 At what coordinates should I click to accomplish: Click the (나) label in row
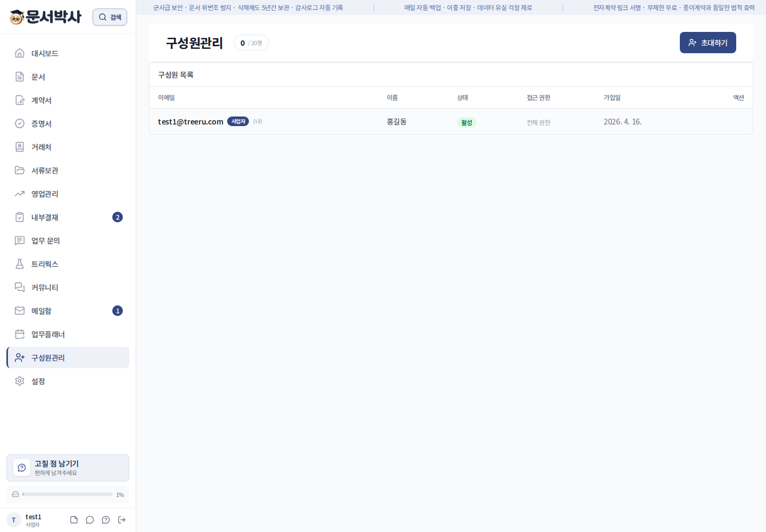coord(257,121)
